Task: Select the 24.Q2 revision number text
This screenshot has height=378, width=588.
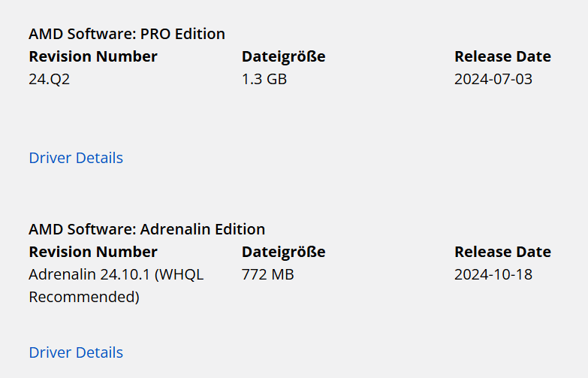Action: click(x=50, y=79)
